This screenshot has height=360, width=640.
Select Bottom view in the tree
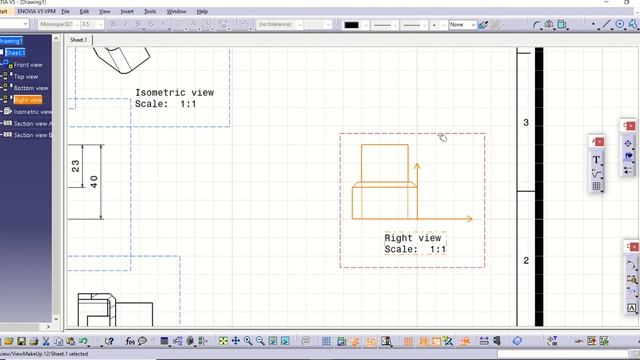(x=31, y=88)
